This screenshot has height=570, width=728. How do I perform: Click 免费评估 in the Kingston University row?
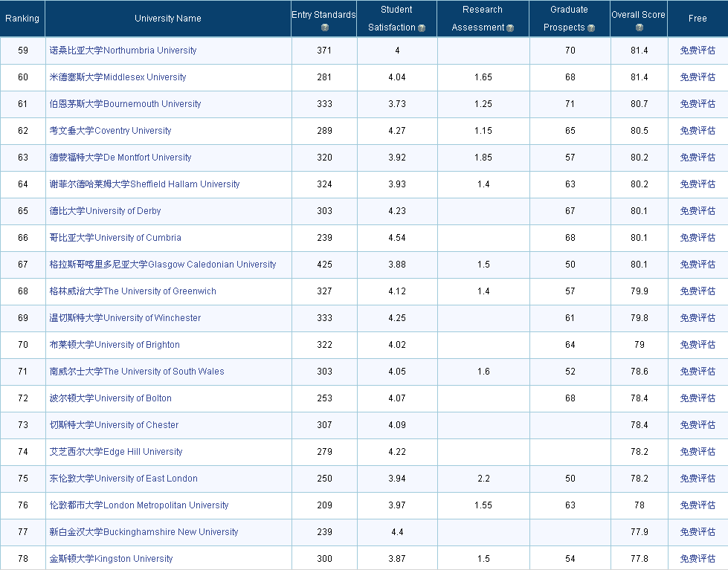[x=698, y=559]
